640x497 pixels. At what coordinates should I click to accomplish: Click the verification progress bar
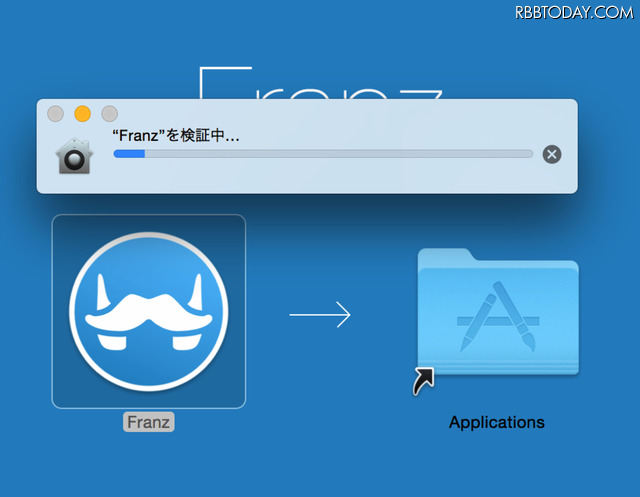click(323, 154)
